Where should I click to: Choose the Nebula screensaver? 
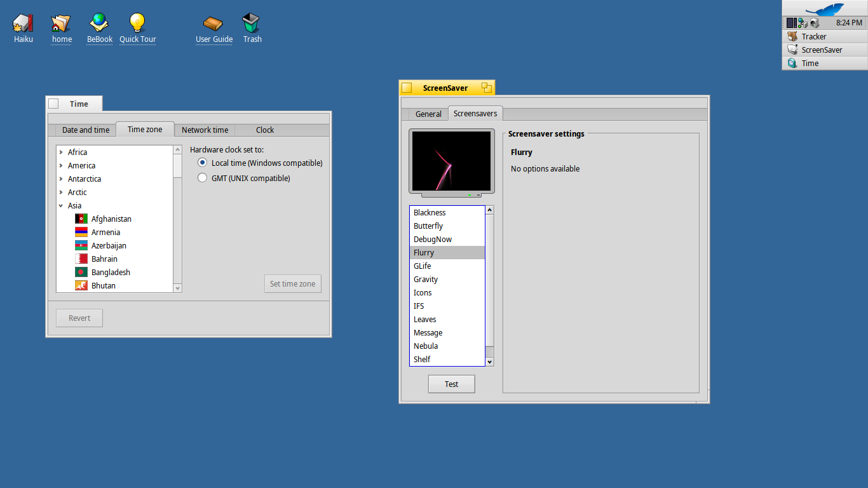click(447, 346)
